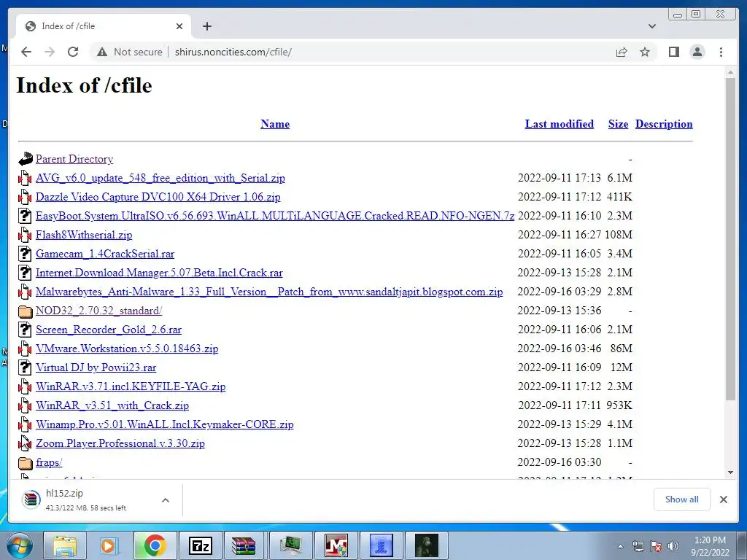Screen dimensions: 747x560
Task: Open the Parent Directory link
Action: click(74, 159)
